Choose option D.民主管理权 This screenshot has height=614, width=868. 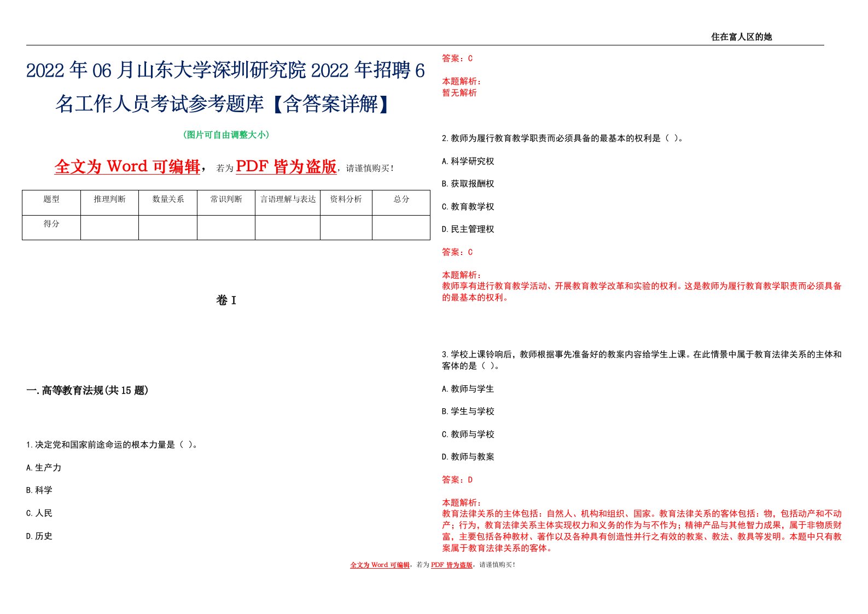pyautogui.click(x=468, y=229)
